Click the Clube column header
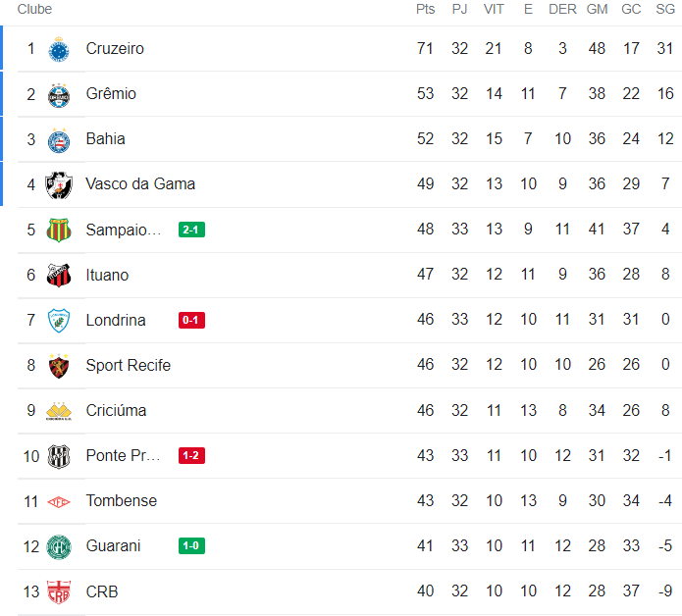682x616 pixels. (x=34, y=9)
